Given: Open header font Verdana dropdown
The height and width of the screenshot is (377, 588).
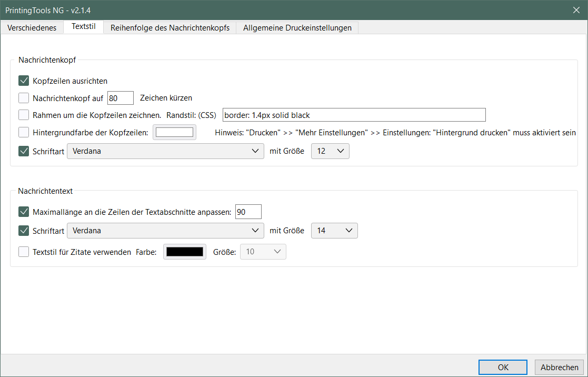Looking at the screenshot, I should tap(165, 151).
